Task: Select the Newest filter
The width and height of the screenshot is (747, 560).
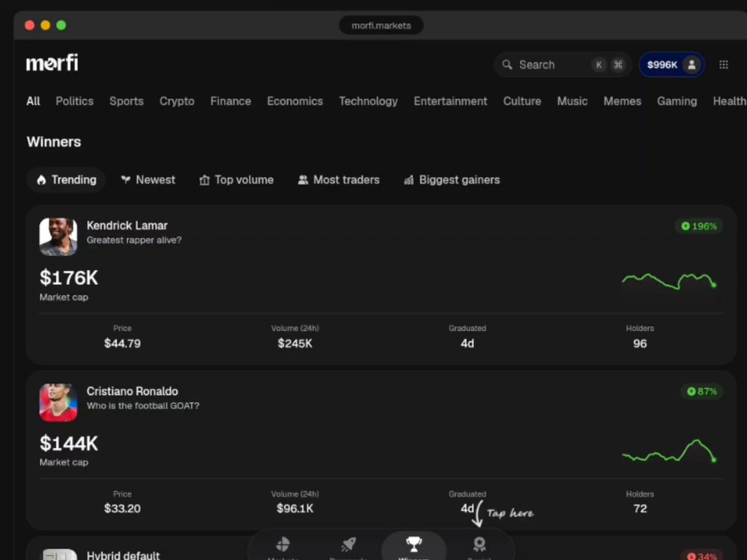Action: click(148, 180)
